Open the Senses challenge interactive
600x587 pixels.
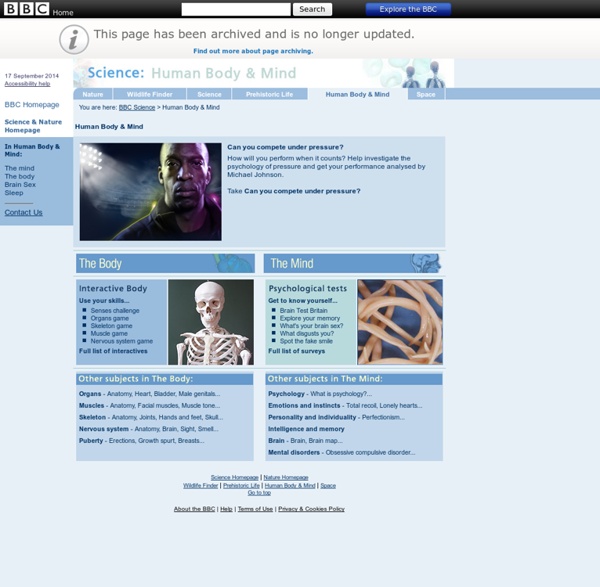[x=115, y=310]
